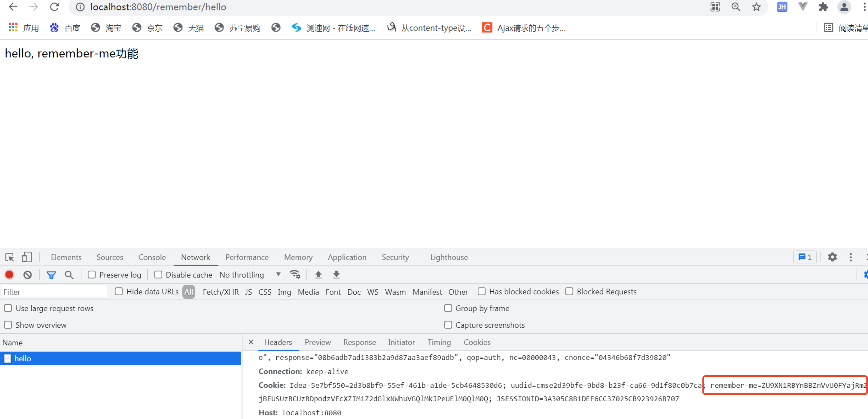Clear the network log

tap(28, 275)
